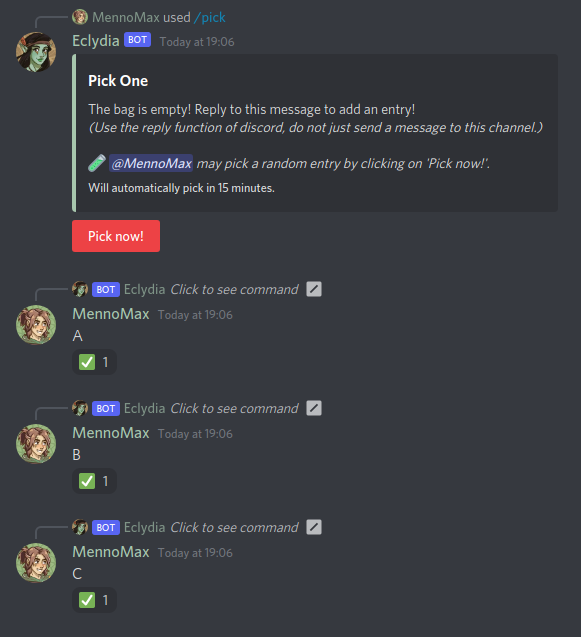This screenshot has height=637, width=581.
Task: Click the slash command icon above message B
Action: pos(314,408)
